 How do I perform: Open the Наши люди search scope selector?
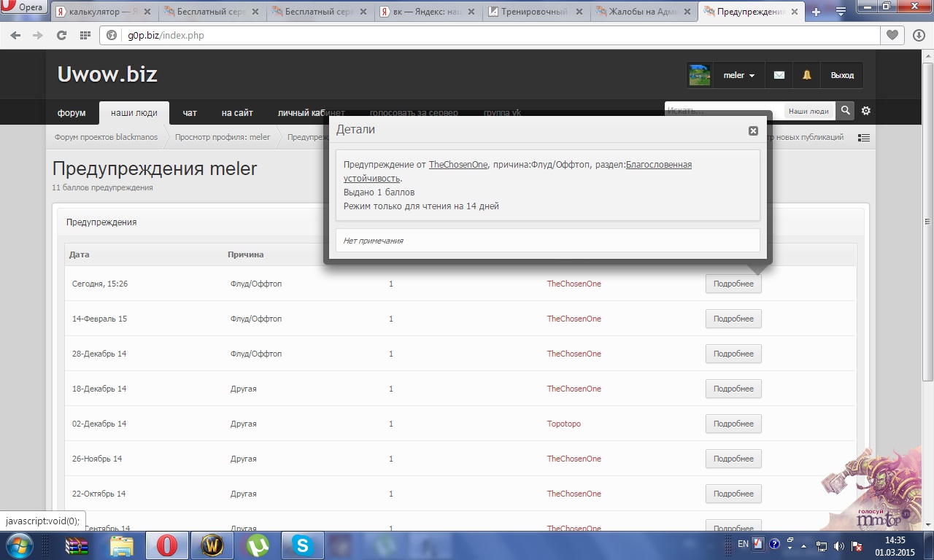pos(808,111)
